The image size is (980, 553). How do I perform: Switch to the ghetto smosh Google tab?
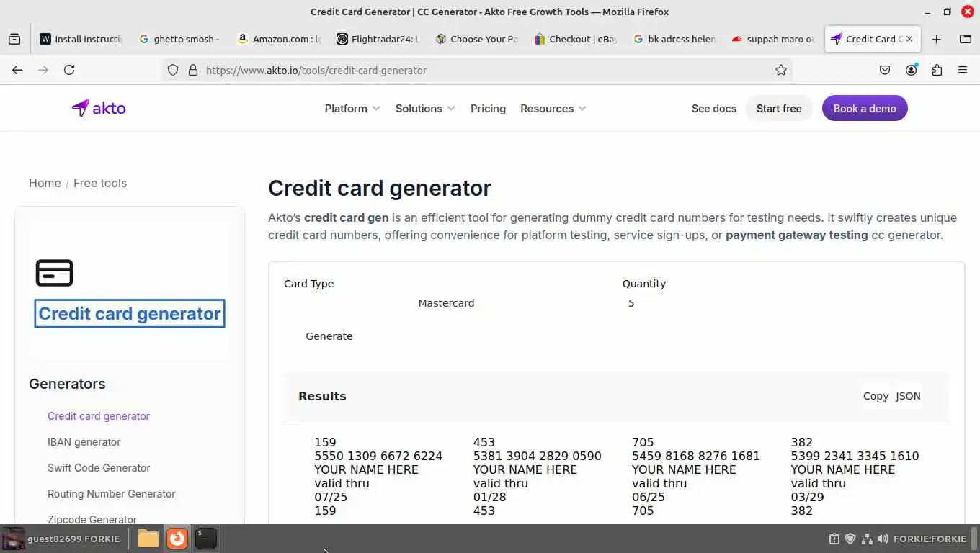click(179, 39)
